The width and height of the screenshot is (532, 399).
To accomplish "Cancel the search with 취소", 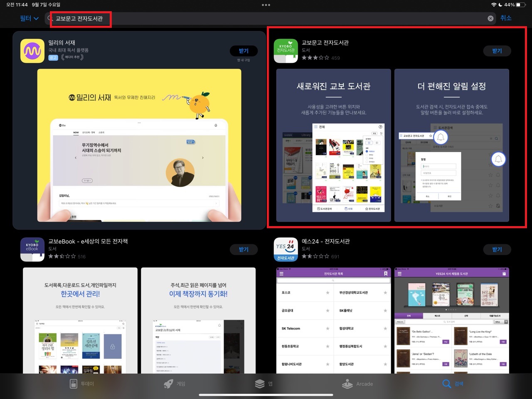I will [x=506, y=18].
